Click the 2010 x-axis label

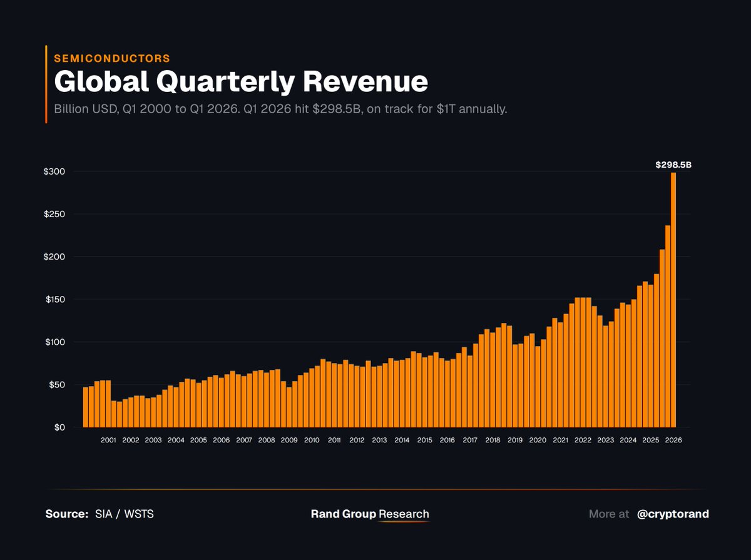tap(312, 440)
